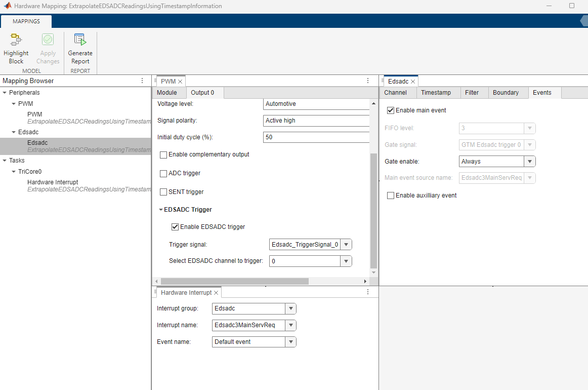This screenshot has height=390, width=588.
Task: Close the Edsadc panel tab
Action: coord(413,82)
